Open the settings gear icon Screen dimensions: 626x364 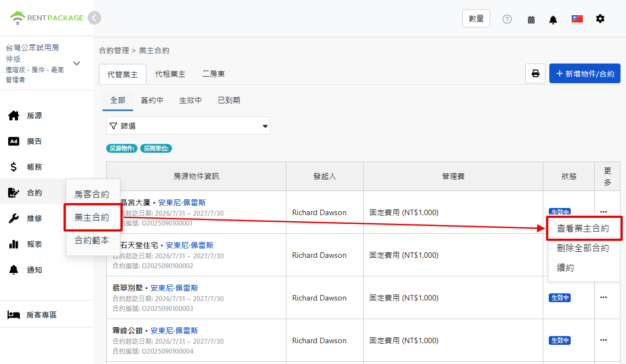600,19
